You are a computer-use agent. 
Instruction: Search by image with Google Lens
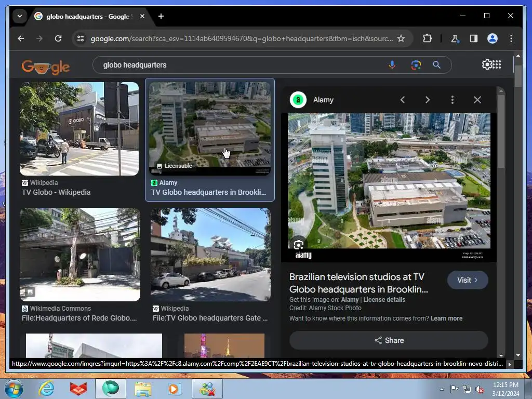(416, 65)
